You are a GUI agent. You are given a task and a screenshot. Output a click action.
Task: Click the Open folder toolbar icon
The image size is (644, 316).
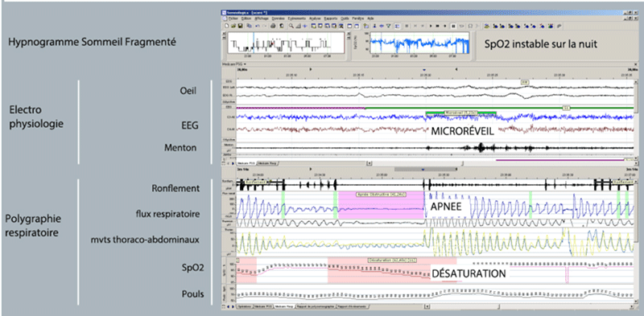[233, 26]
